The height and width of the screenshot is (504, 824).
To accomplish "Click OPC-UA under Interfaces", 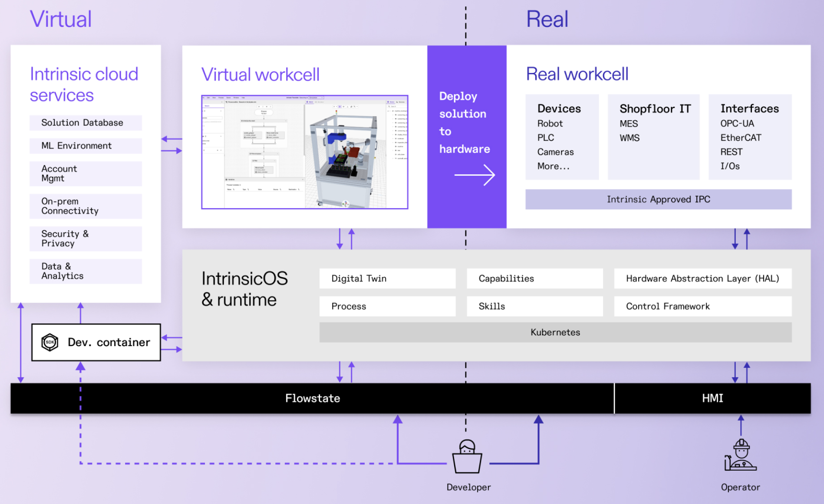I will point(737,124).
